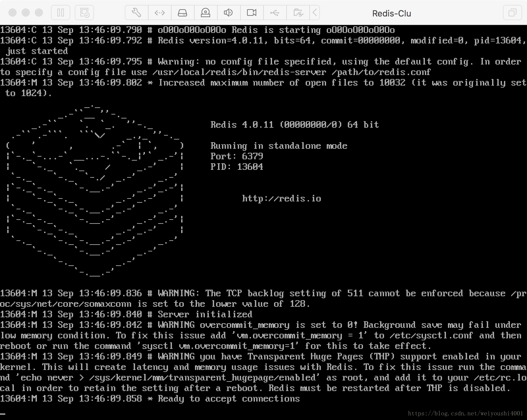Click the sound speaker icon

click(x=229, y=13)
